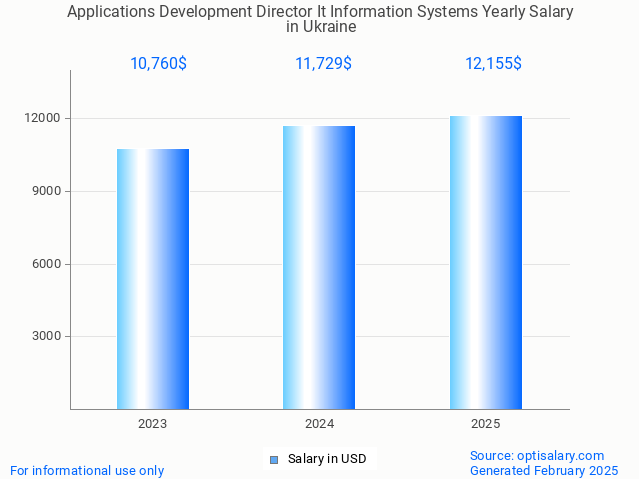639x479 pixels.
Task: Click the 12000 y-axis label
Action: coord(42,118)
